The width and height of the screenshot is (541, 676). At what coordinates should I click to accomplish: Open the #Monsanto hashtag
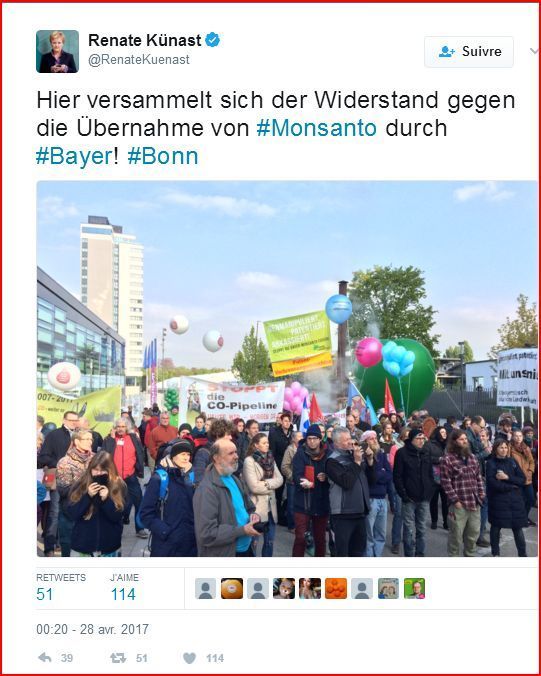click(x=316, y=128)
